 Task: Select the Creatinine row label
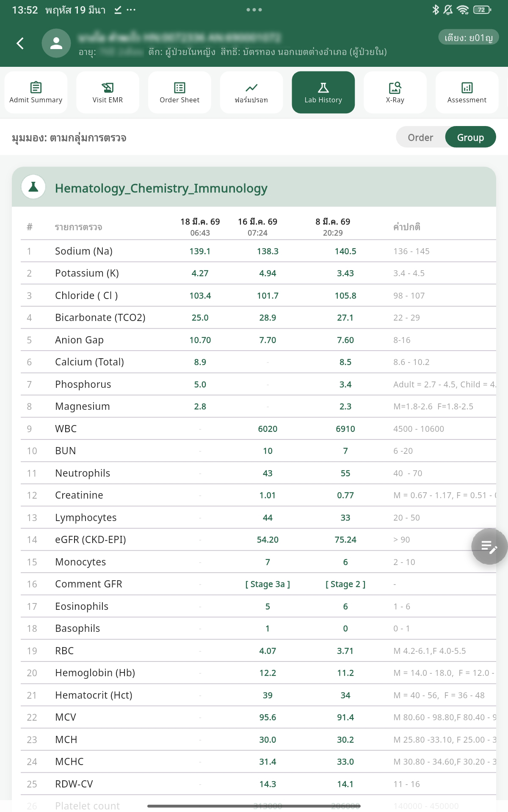click(x=79, y=495)
